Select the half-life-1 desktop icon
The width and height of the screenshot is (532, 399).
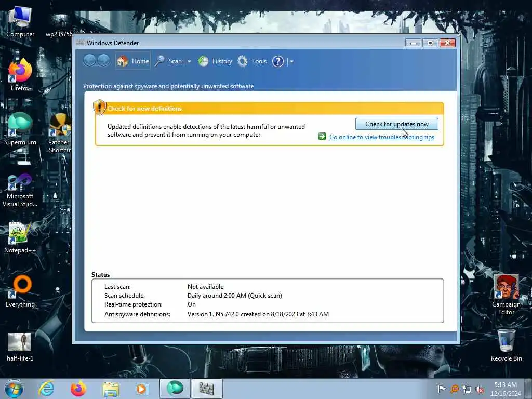click(x=20, y=347)
